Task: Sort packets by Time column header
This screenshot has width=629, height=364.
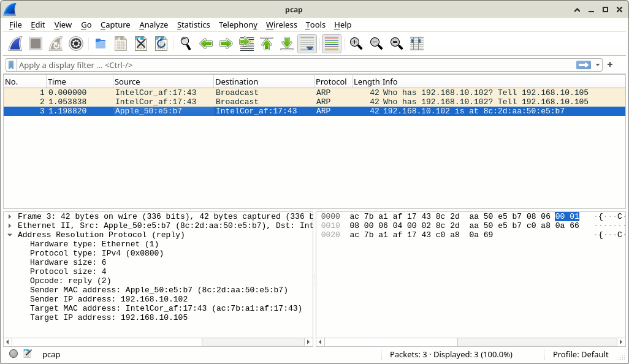Action: tap(80, 82)
